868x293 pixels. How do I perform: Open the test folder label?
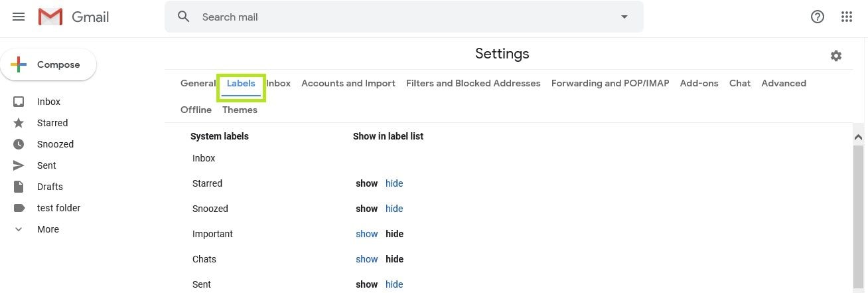58,208
